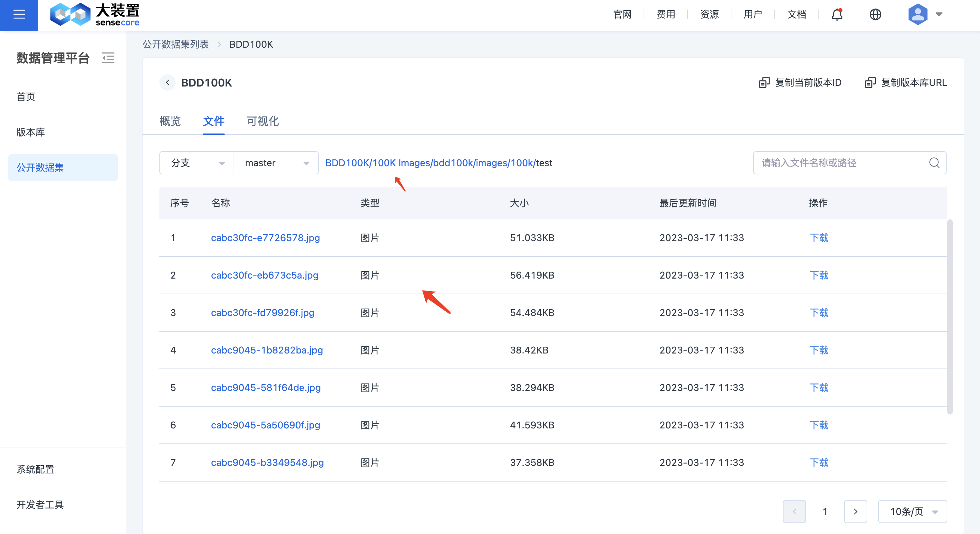Image resolution: width=980 pixels, height=534 pixels.
Task: Click the search magnifier icon
Action: (934, 163)
